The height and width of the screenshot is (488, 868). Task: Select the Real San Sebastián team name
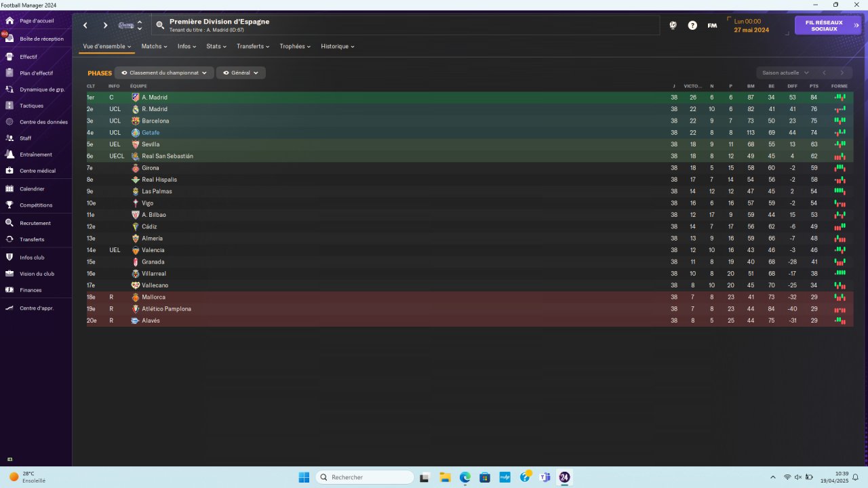pos(167,157)
